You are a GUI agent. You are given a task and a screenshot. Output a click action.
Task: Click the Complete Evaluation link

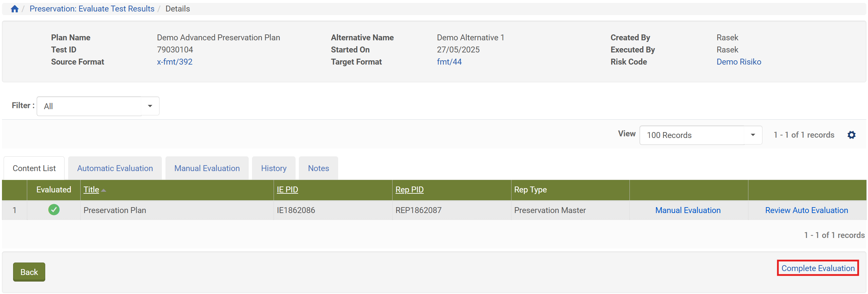(818, 268)
